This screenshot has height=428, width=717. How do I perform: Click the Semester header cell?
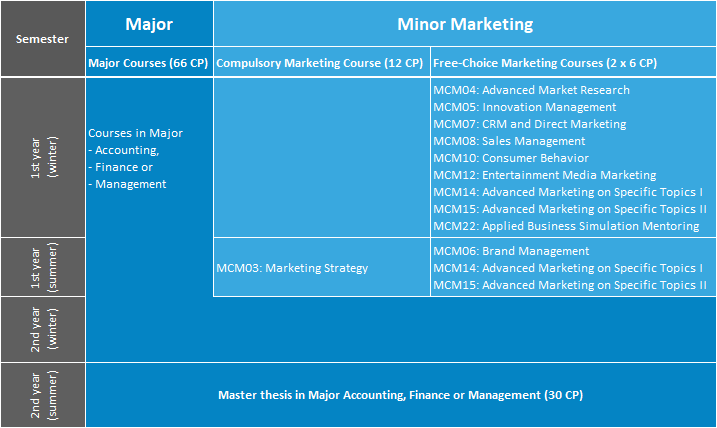pos(43,39)
